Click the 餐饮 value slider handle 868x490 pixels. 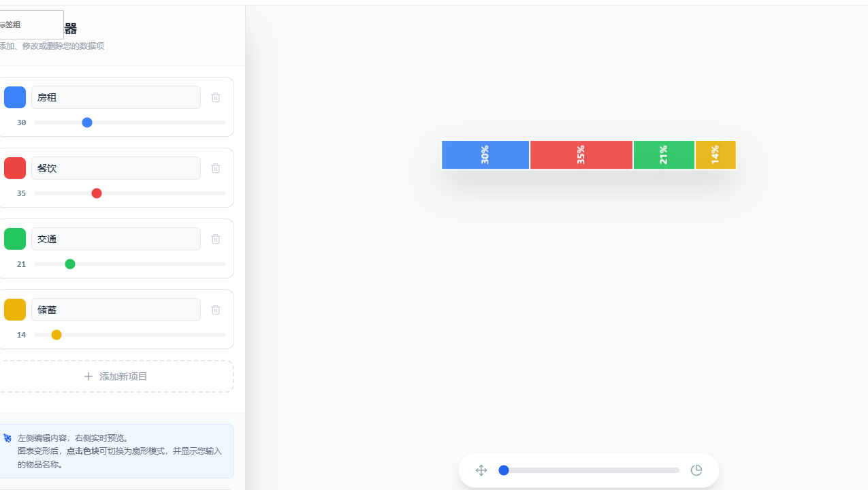[97, 193]
